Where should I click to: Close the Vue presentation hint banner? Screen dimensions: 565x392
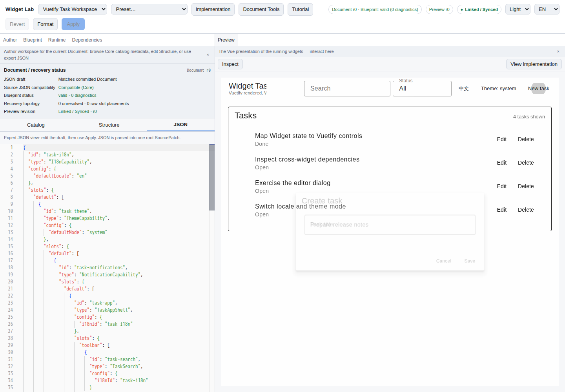(558, 52)
